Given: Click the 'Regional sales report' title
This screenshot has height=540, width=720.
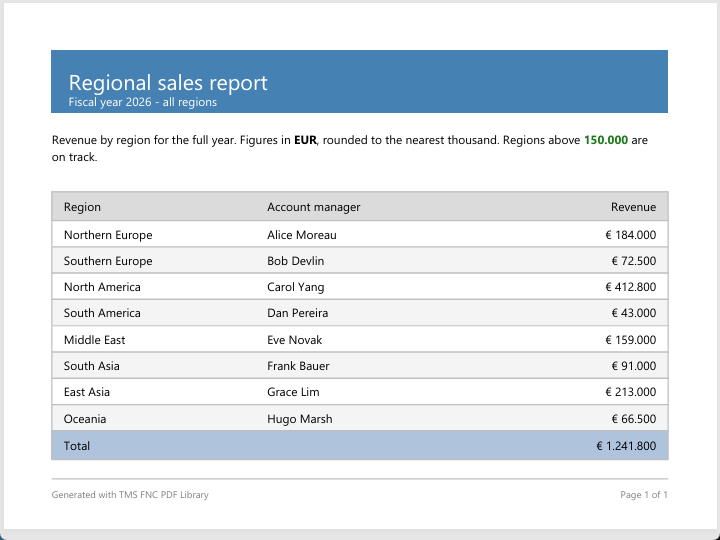Looking at the screenshot, I should (x=168, y=83).
